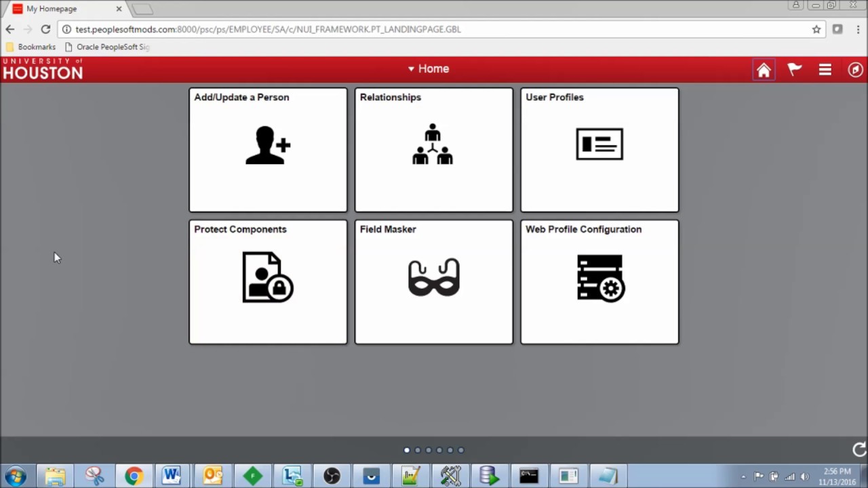Open the Actions List hamburger menu
The image size is (868, 488).
click(x=825, y=69)
